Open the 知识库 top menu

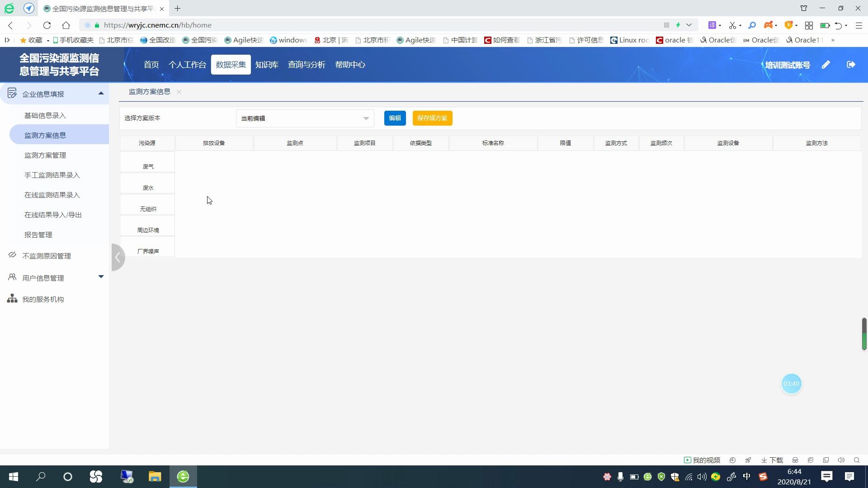(x=266, y=65)
